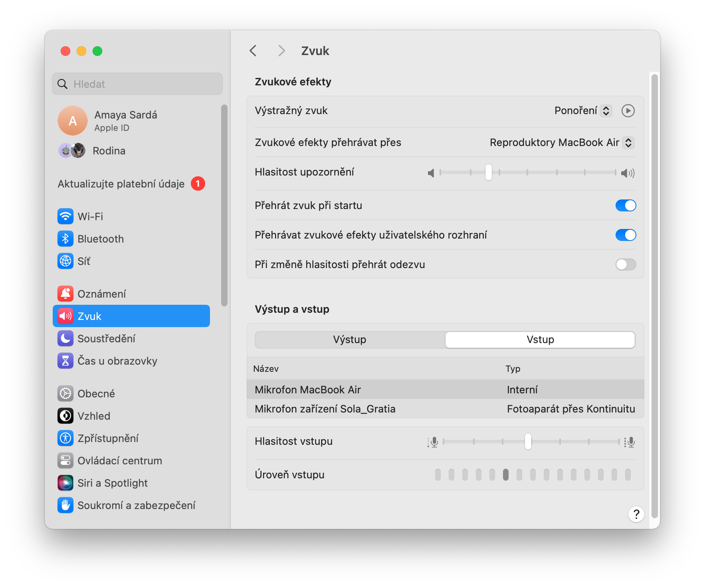705x588 pixels.
Task: Click the Zvuk title in the toolbar
Action: pos(315,51)
